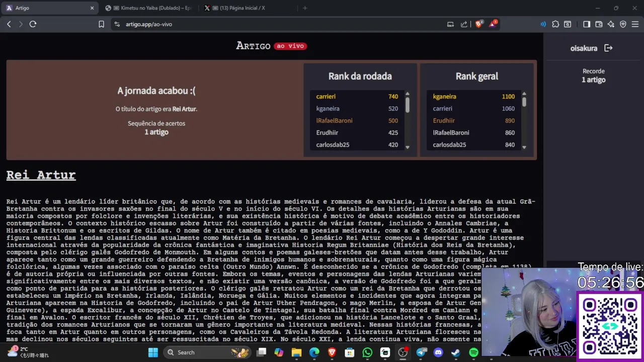Image resolution: width=644 pixels, height=362 pixels.
Task: View site information icon in address bar
Action: (x=117, y=24)
